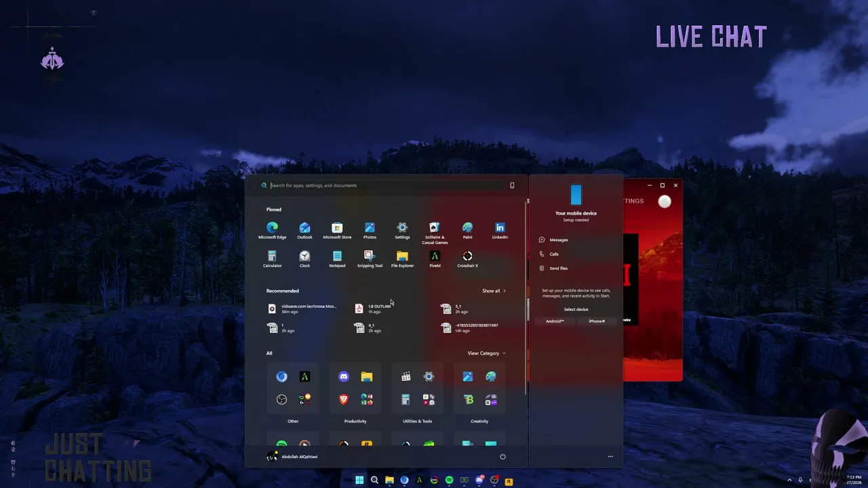Open recommended file vidssave.com lacrimosa
Image resolution: width=868 pixels, height=488 pixels.
tap(302, 308)
